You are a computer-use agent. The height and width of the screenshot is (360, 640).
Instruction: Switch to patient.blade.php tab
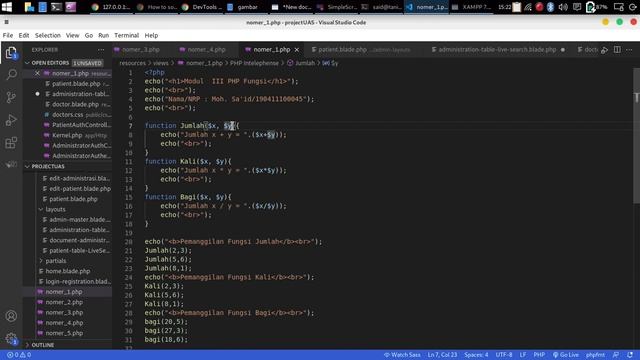coord(342,50)
